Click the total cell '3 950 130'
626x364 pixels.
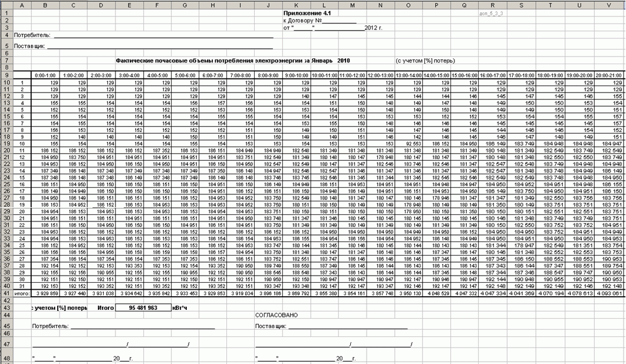point(408,293)
